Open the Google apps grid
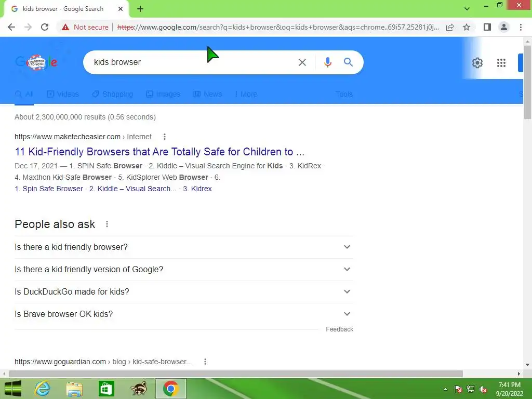The height and width of the screenshot is (399, 532). click(501, 63)
